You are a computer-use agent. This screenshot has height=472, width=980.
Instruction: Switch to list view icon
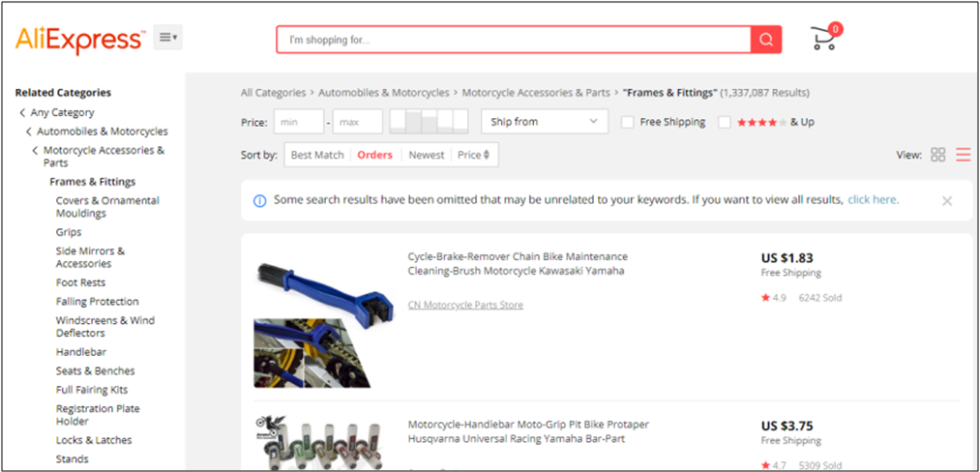[963, 155]
